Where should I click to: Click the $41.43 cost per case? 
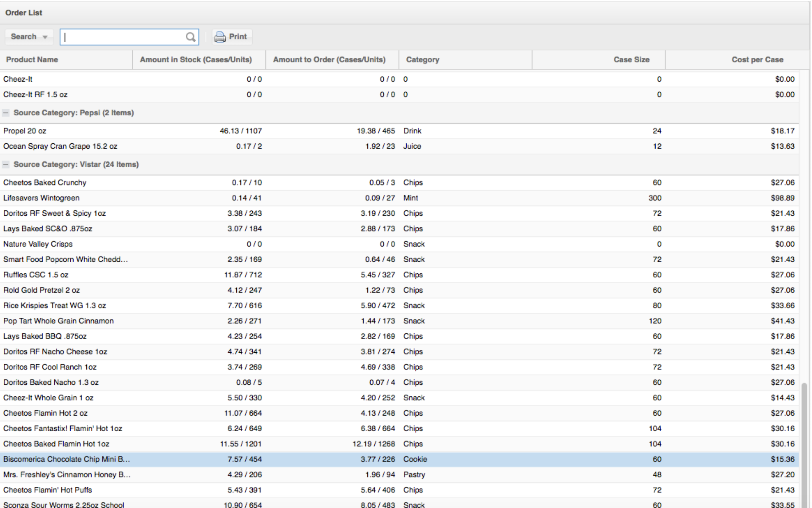(783, 321)
